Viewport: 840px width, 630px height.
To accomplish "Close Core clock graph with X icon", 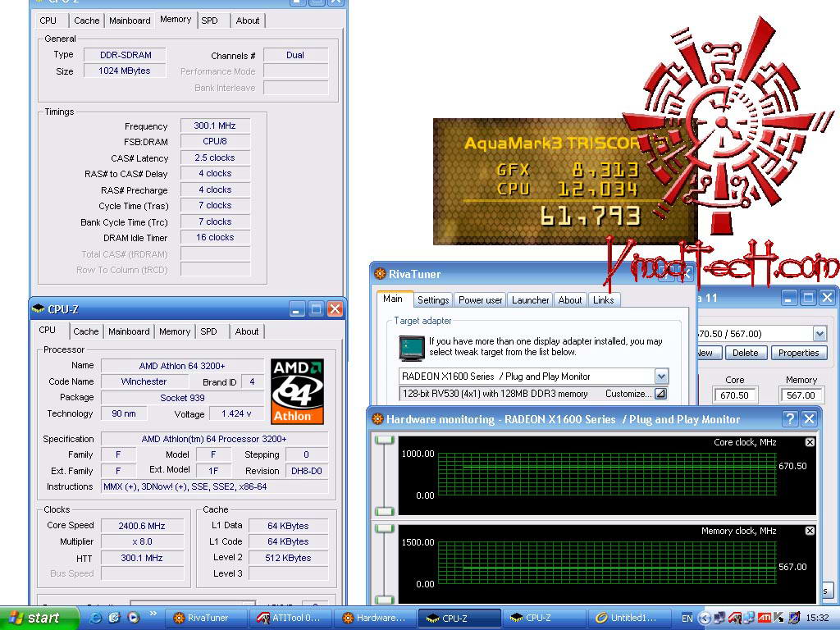I will (810, 442).
